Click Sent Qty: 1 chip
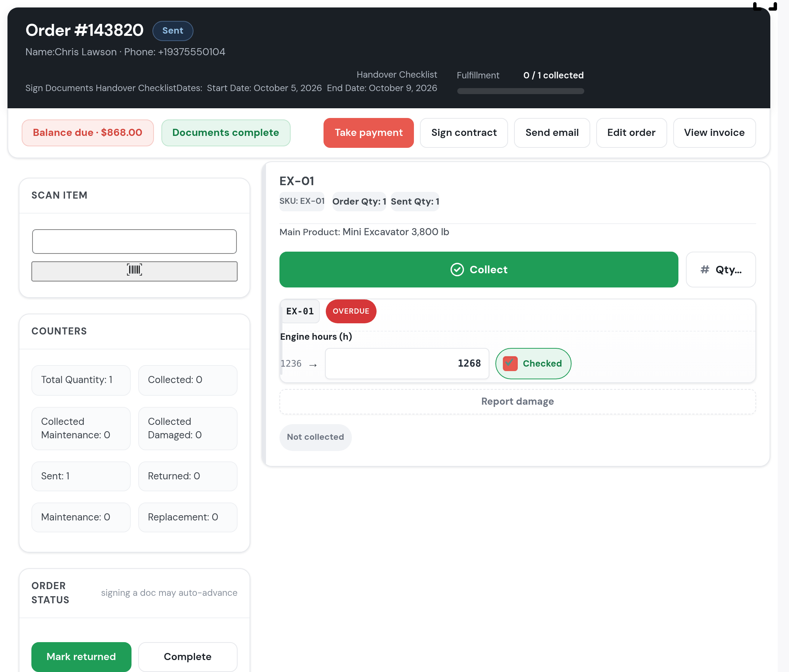Image resolution: width=789 pixels, height=672 pixels. [415, 201]
